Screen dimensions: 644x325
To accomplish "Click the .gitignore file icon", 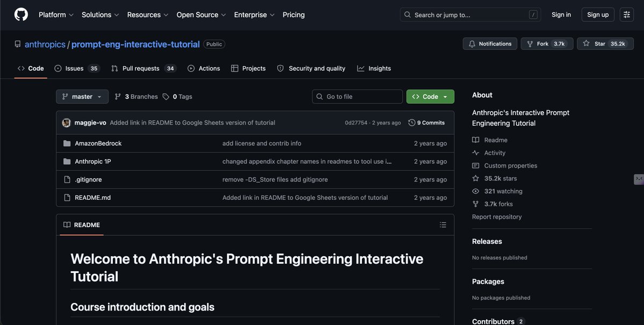I will 67,179.
